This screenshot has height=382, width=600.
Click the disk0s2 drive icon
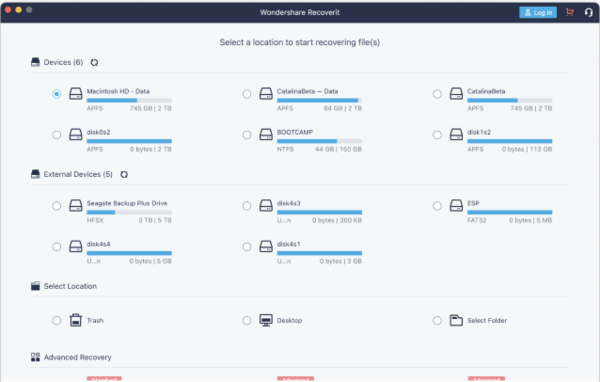[76, 134]
